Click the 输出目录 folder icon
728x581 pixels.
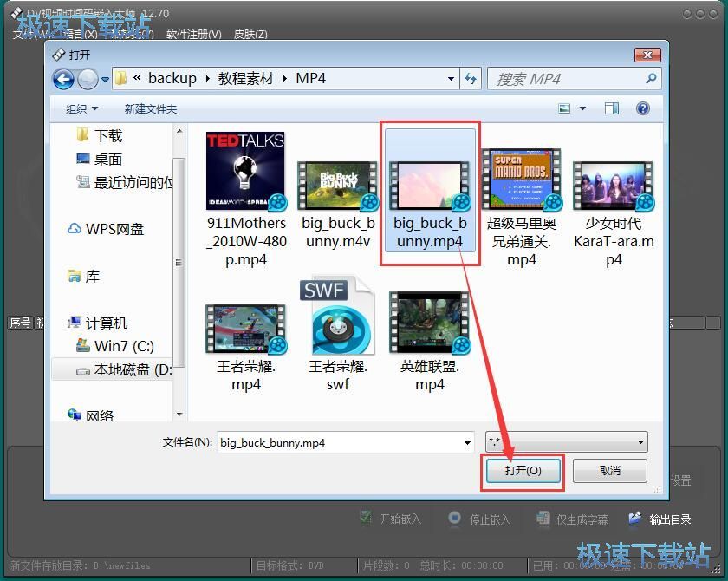(x=634, y=519)
